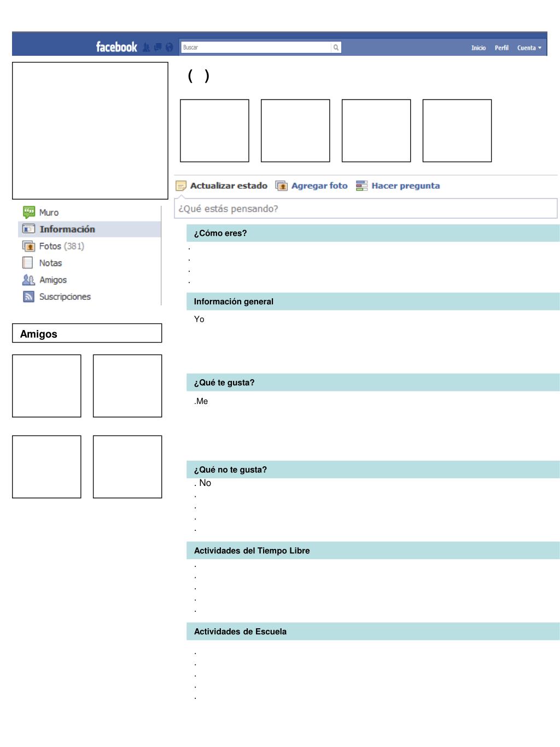Open Notas in the sidebar
The height and width of the screenshot is (747, 560).
pos(42,263)
